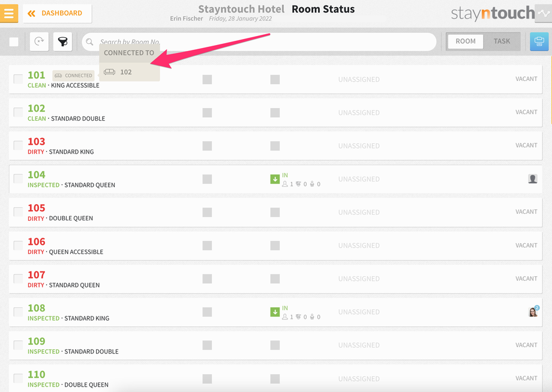Click the user name Erin Fischer
552x392 pixels.
(x=186, y=19)
